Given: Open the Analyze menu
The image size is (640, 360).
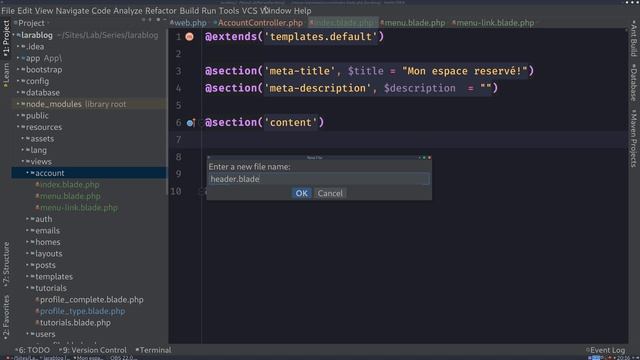Looking at the screenshot, I should tap(128, 11).
